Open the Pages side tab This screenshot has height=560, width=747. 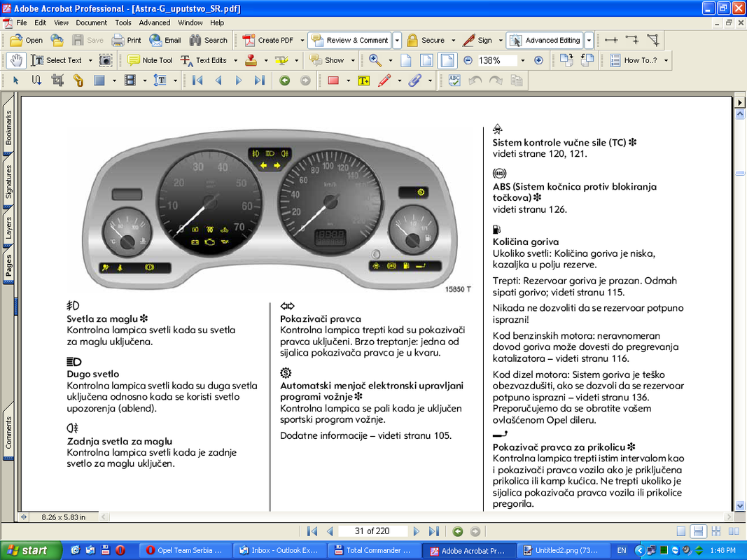coord(8,266)
